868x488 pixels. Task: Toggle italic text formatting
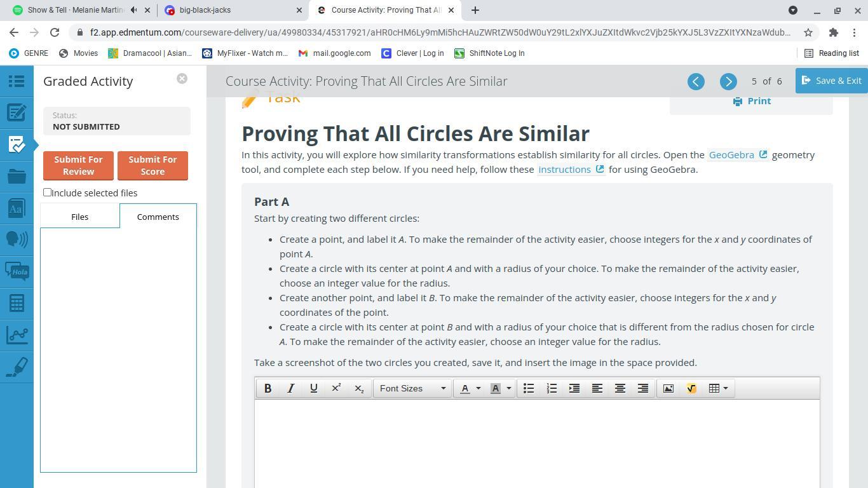pyautogui.click(x=290, y=388)
